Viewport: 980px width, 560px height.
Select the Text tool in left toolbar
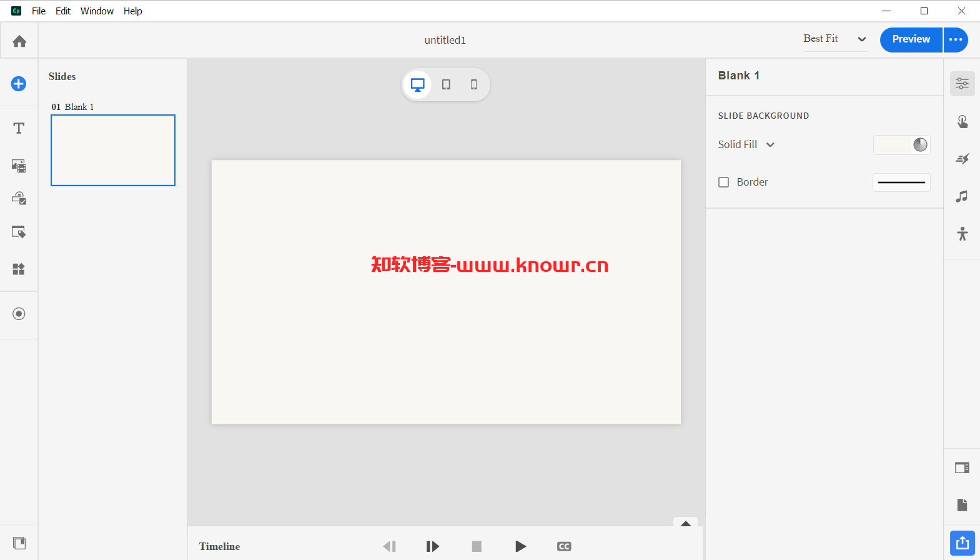coord(19,128)
